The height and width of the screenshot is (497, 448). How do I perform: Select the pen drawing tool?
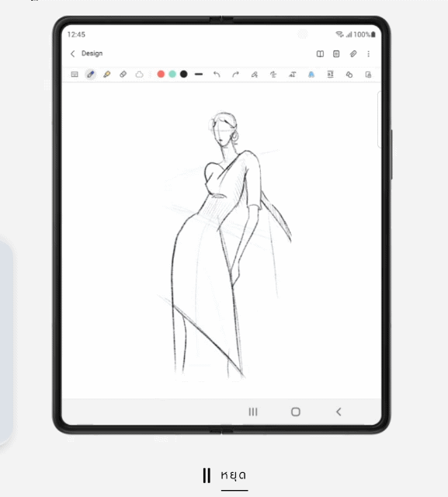click(91, 75)
